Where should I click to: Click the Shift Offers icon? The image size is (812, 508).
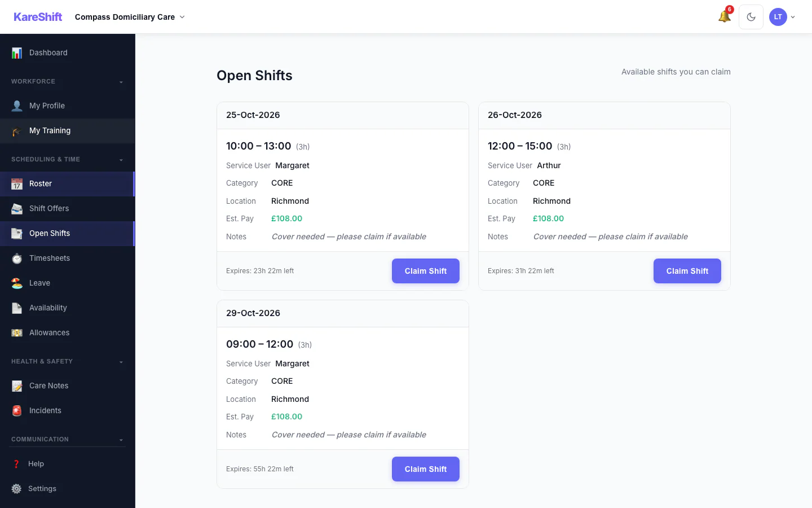pos(17,208)
